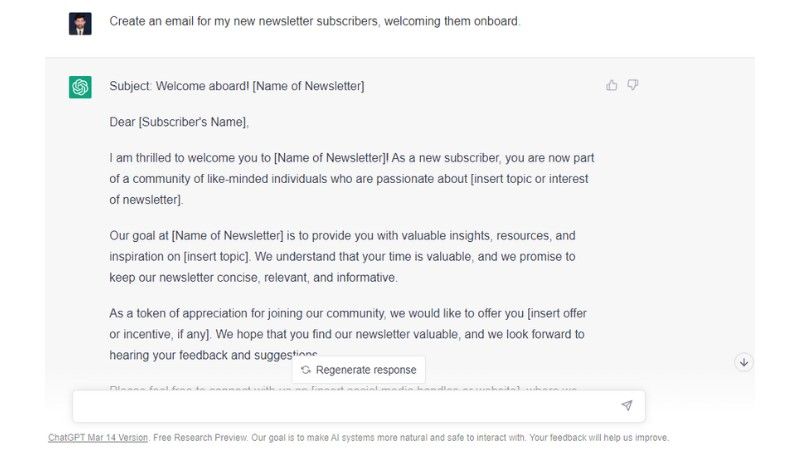The image size is (800, 450).
Task: Click the user prompt about newsletter subscribers
Action: coord(314,21)
